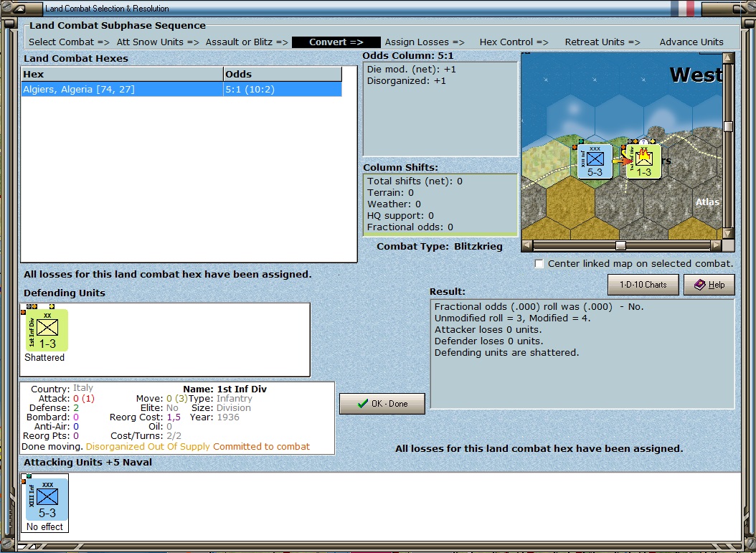756x553 pixels.
Task: Click the Convert subphase step
Action: 336,42
